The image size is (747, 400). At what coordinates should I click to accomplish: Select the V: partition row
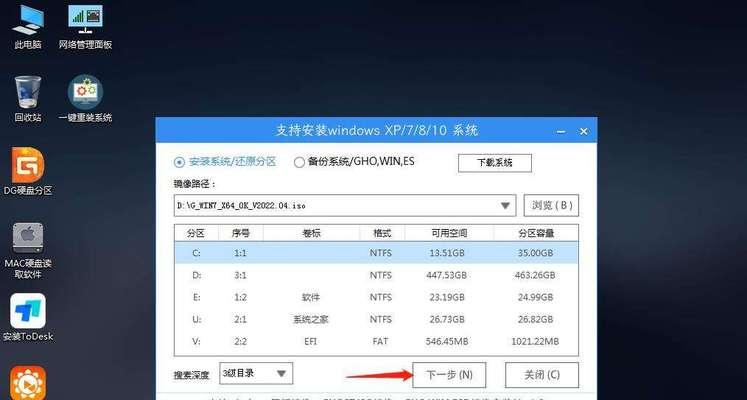point(376,341)
